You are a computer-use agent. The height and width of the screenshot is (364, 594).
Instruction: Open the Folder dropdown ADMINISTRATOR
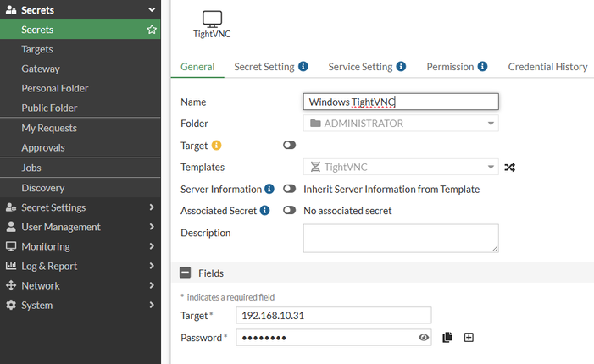tap(401, 124)
